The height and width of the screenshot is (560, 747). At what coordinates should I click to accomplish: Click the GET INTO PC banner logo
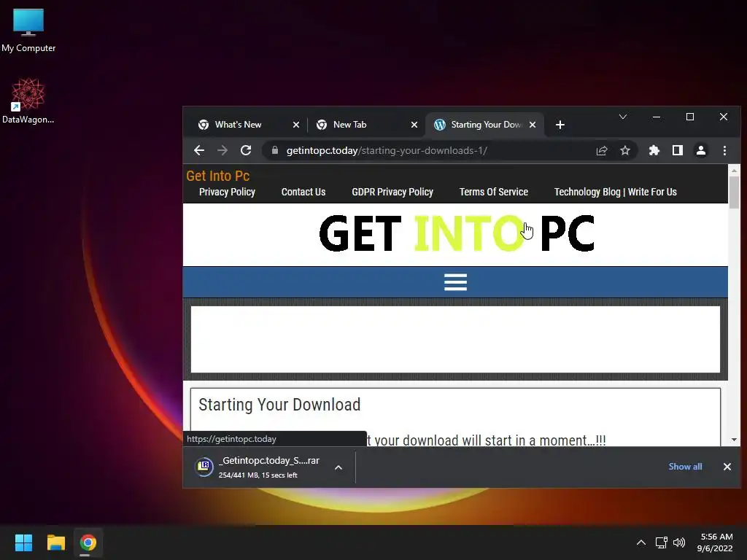click(457, 233)
